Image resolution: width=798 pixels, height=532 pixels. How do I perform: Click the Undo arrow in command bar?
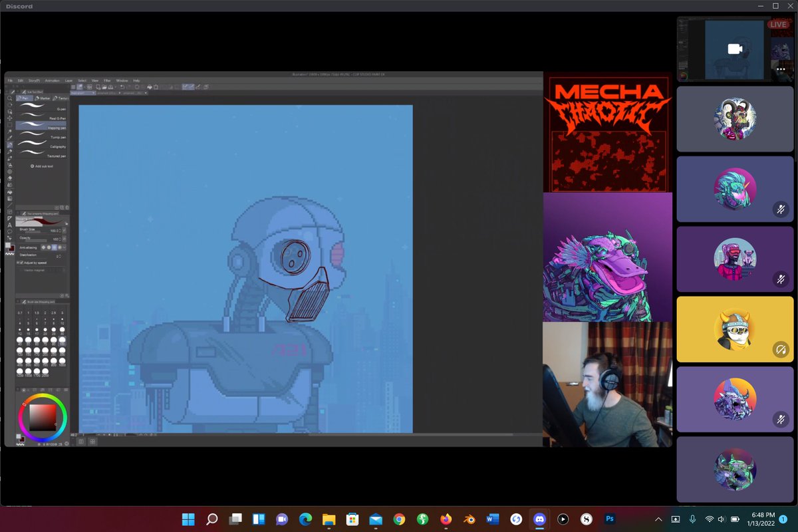[x=122, y=87]
